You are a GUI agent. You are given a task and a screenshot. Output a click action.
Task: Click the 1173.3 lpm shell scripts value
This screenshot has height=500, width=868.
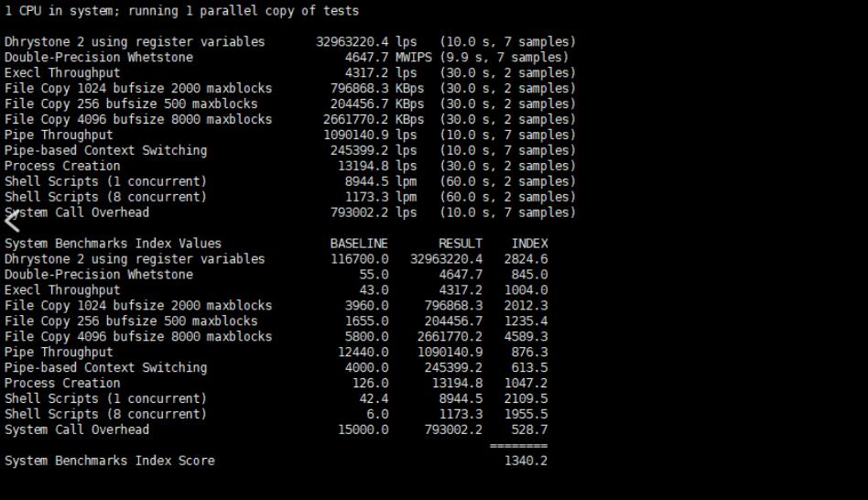point(380,197)
